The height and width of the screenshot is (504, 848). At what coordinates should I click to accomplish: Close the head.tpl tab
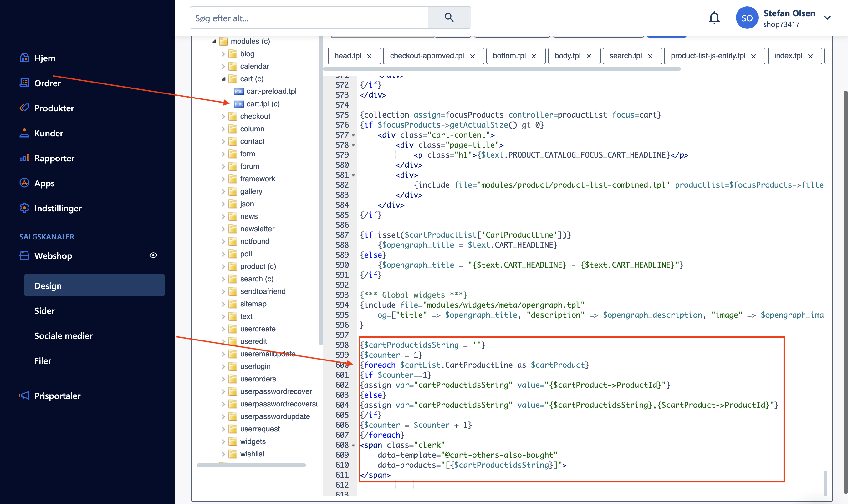click(x=369, y=56)
